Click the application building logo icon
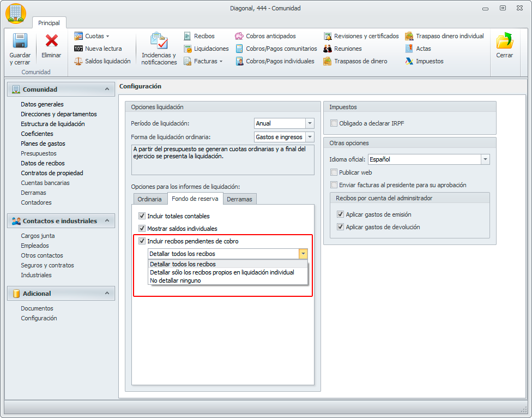 click(x=16, y=14)
